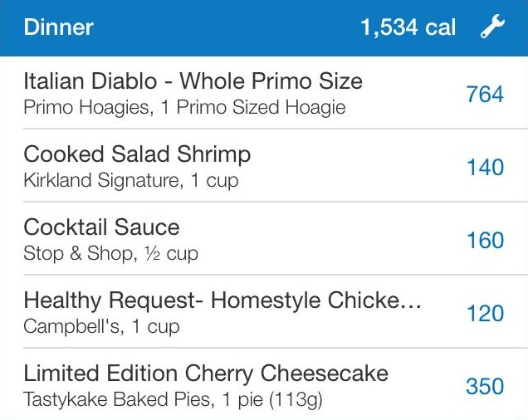Tap the 120 calorie value

[x=485, y=314]
